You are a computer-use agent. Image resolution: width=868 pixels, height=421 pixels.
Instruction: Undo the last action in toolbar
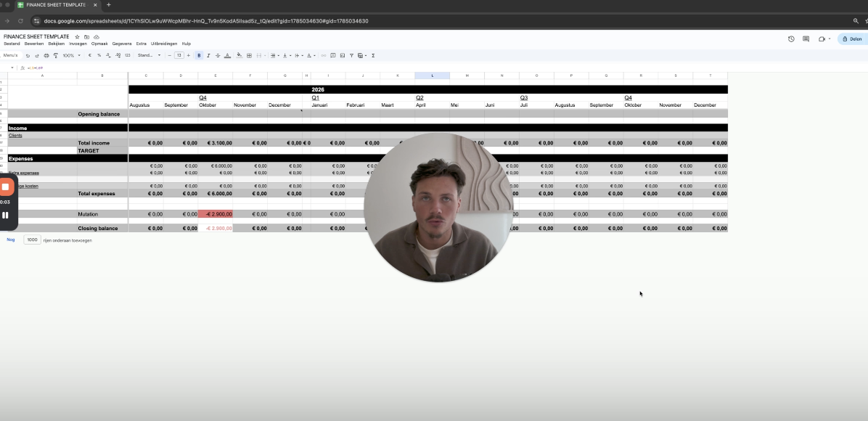(28, 55)
